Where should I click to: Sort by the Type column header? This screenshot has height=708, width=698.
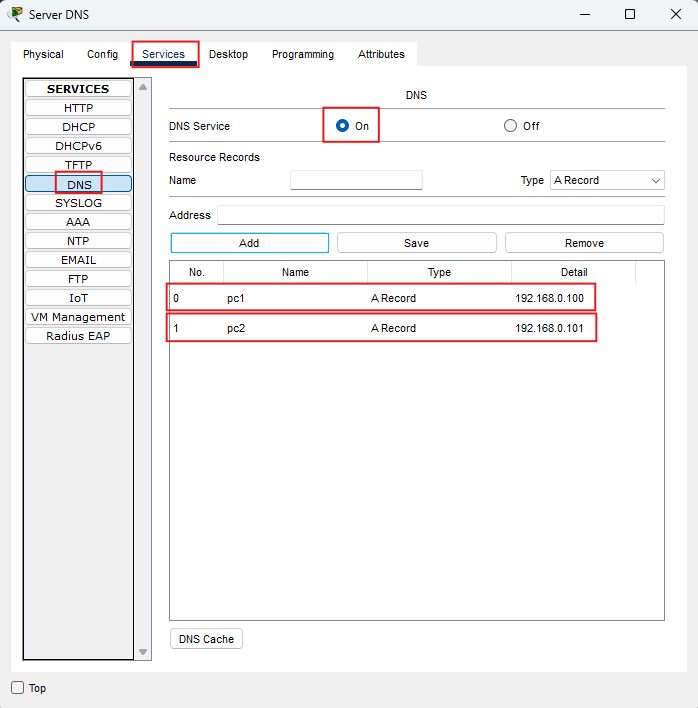click(439, 272)
